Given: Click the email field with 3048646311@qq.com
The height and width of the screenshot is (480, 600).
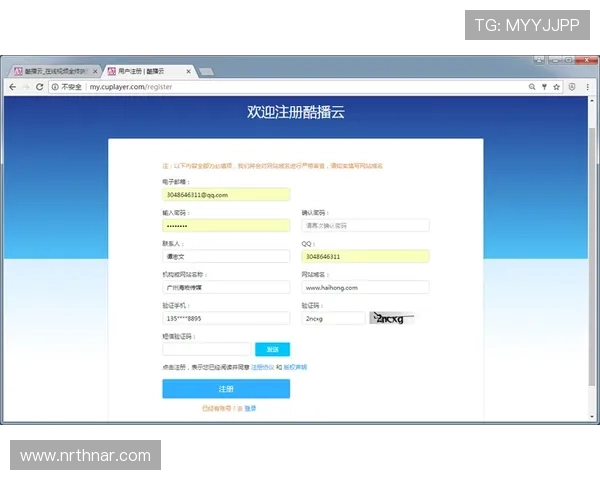Looking at the screenshot, I should pos(226,194).
